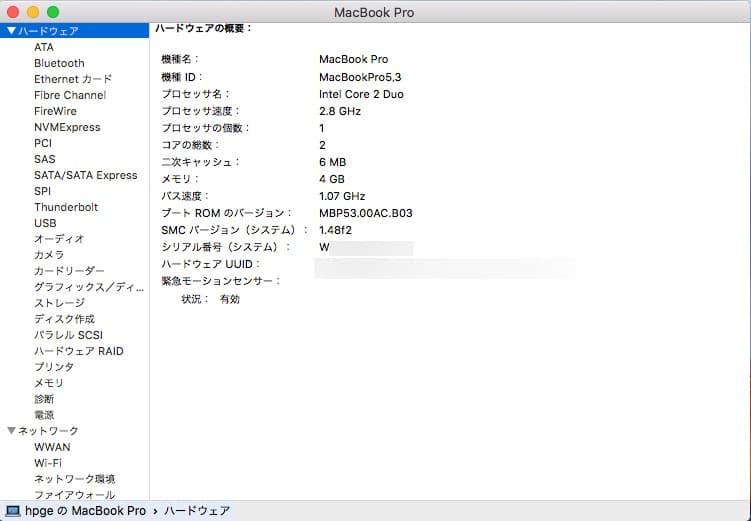Screen dimensions: 751x521
Task: Click the 緊急モーションセンサー label
Action: [x=220, y=281]
